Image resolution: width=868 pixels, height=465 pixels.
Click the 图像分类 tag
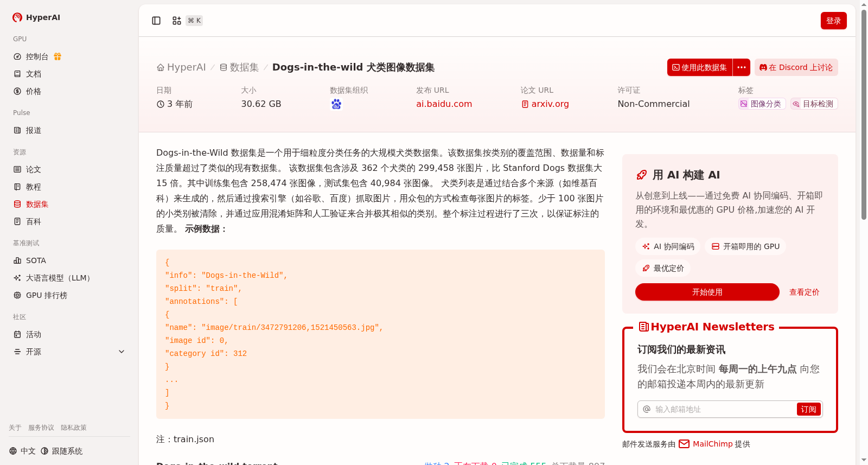[761, 104]
